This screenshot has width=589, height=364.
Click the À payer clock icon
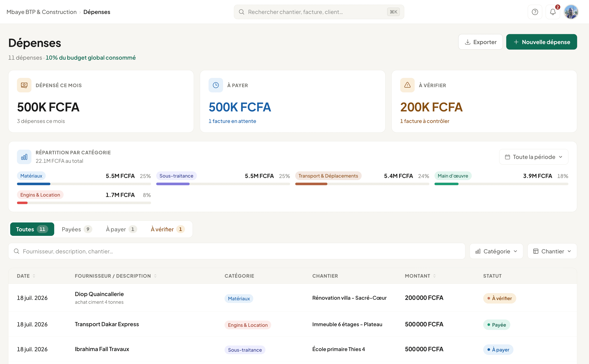point(216,85)
